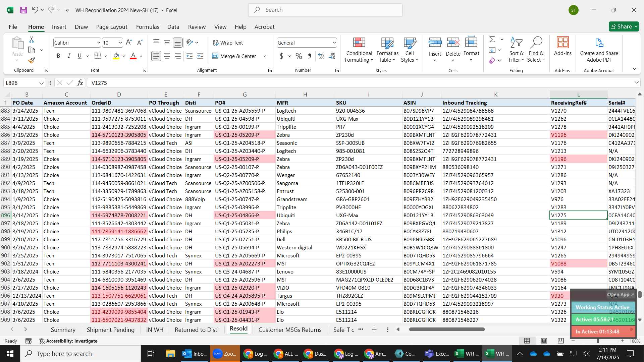Image resolution: width=644 pixels, height=362 pixels.
Task: Open the General number format dropdown
Action: coord(334,43)
